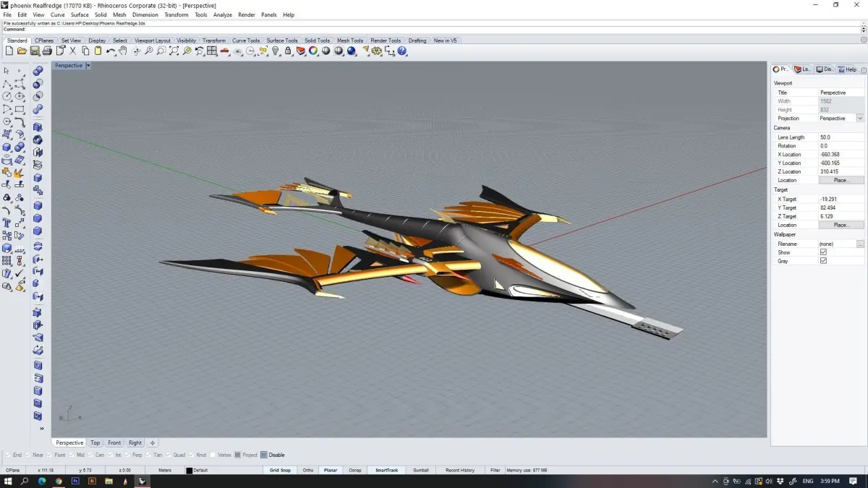This screenshot has width=868, height=488.
Task: Open the Perspective viewport title dropdown arrow
Action: coord(88,65)
